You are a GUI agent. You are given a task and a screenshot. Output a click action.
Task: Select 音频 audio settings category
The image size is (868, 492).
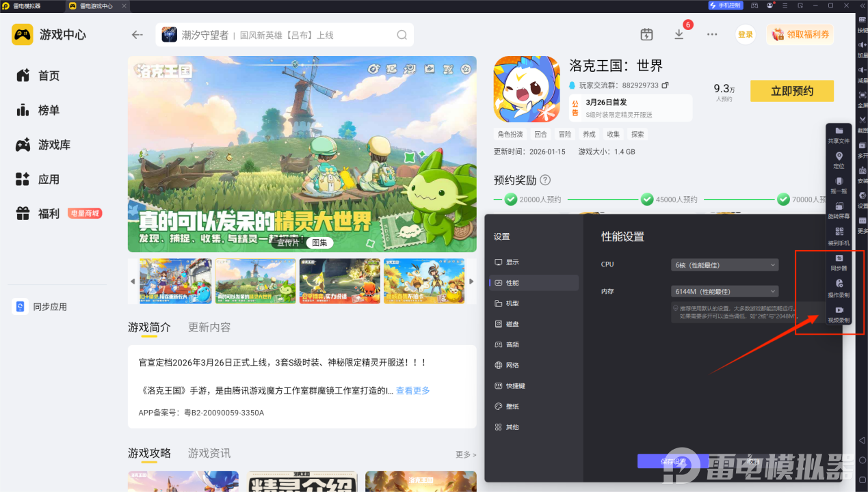[x=534, y=344]
